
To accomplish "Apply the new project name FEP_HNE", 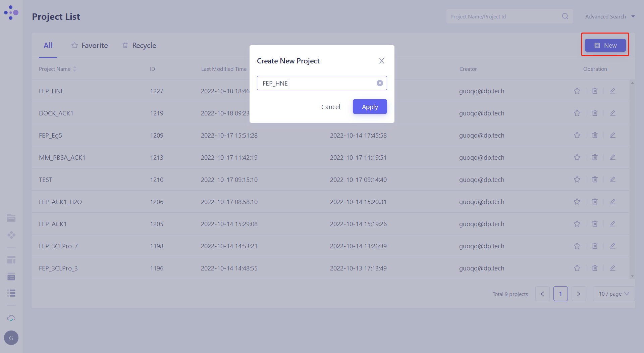I will click(370, 106).
